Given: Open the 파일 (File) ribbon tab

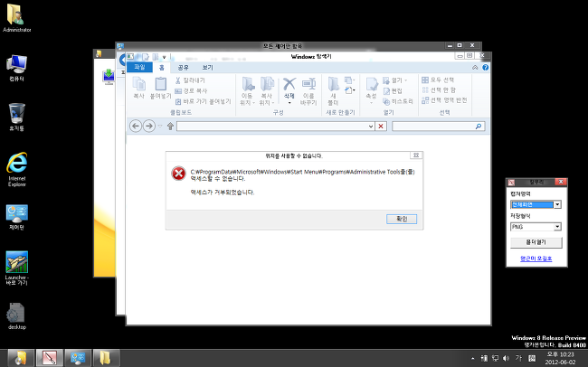Looking at the screenshot, I should tap(139, 67).
